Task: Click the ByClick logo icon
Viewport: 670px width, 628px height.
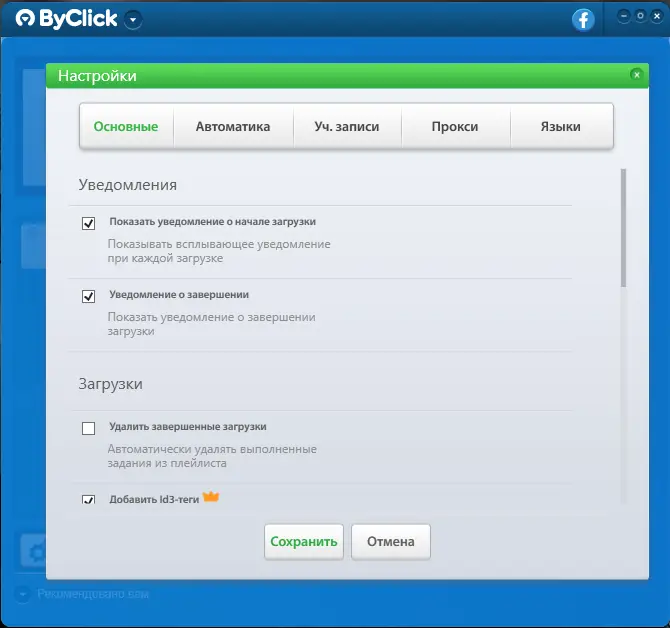Action: (x=25, y=18)
